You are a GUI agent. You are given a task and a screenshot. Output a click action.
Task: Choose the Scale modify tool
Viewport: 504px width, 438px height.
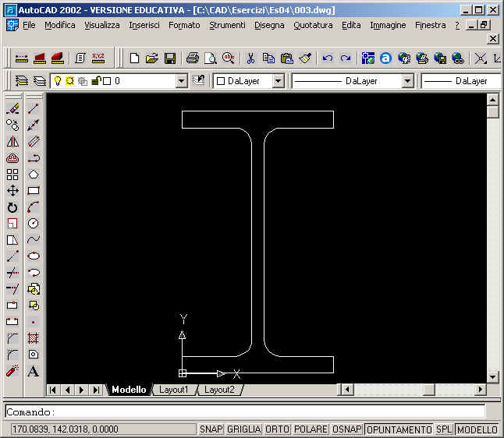coord(12,224)
